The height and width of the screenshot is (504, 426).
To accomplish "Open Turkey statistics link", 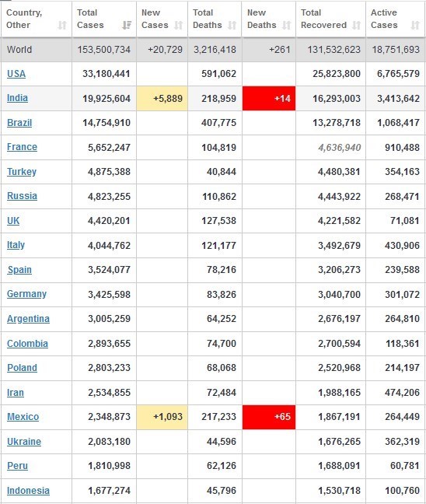I will click(x=22, y=172).
